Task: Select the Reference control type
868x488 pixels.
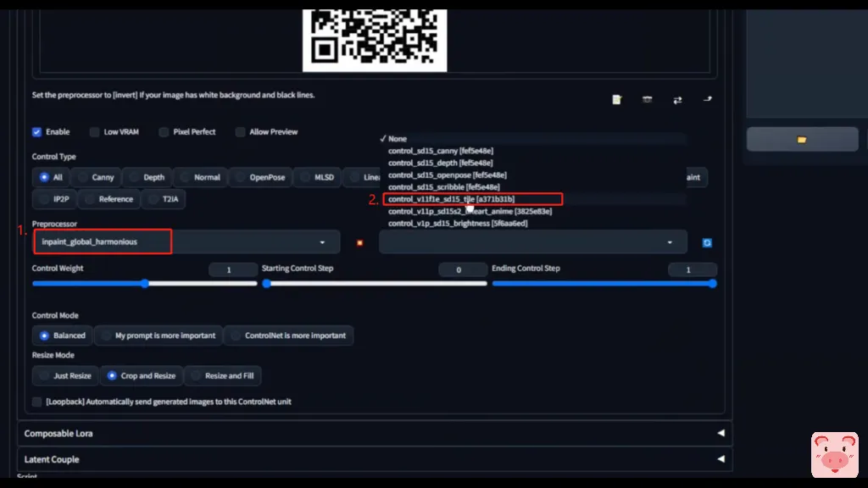Action: pyautogui.click(x=108, y=199)
